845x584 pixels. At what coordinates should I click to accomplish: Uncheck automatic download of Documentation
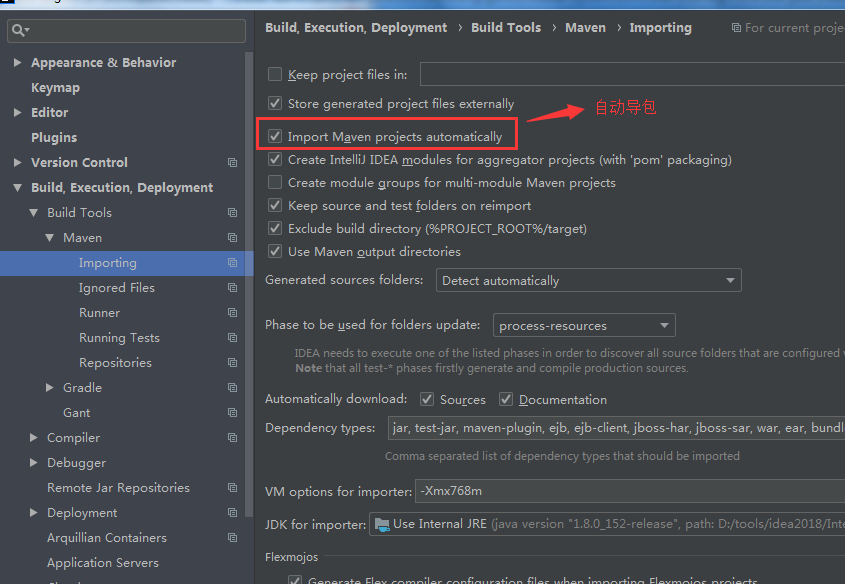(505, 399)
